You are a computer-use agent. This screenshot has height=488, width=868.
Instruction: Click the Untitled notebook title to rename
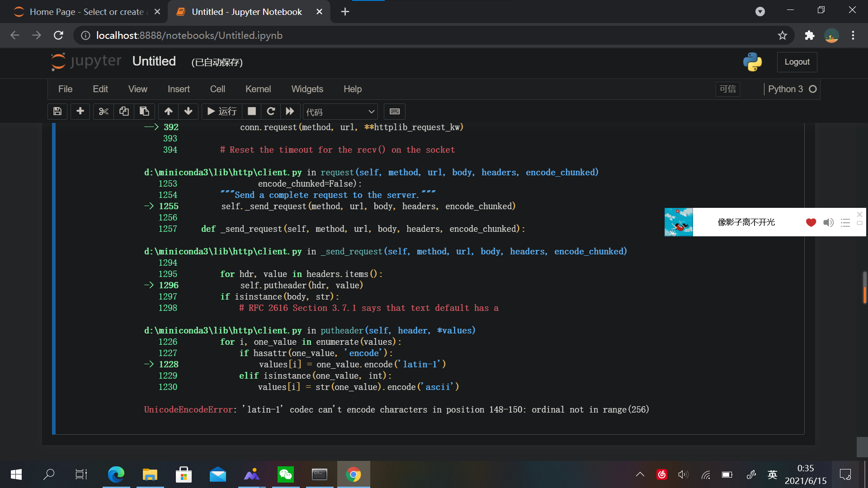coord(154,61)
